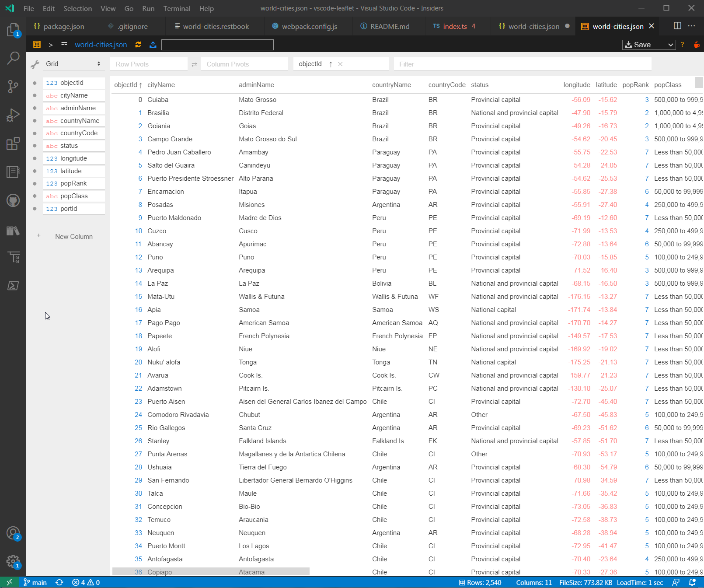
Task: Click the New Column button
Action: pos(73,236)
